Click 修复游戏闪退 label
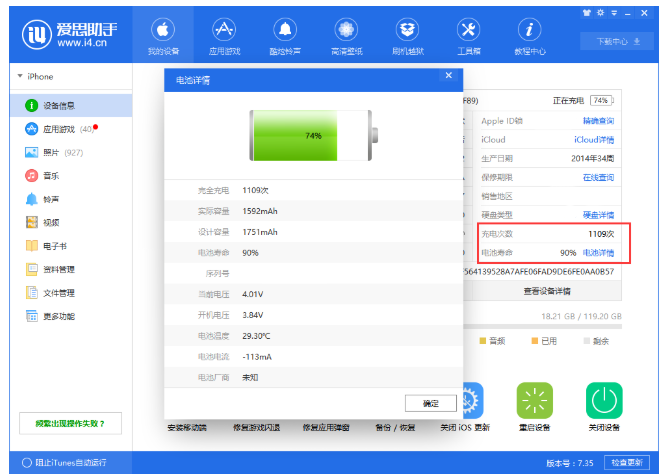The width and height of the screenshot is (661, 475). (256, 428)
